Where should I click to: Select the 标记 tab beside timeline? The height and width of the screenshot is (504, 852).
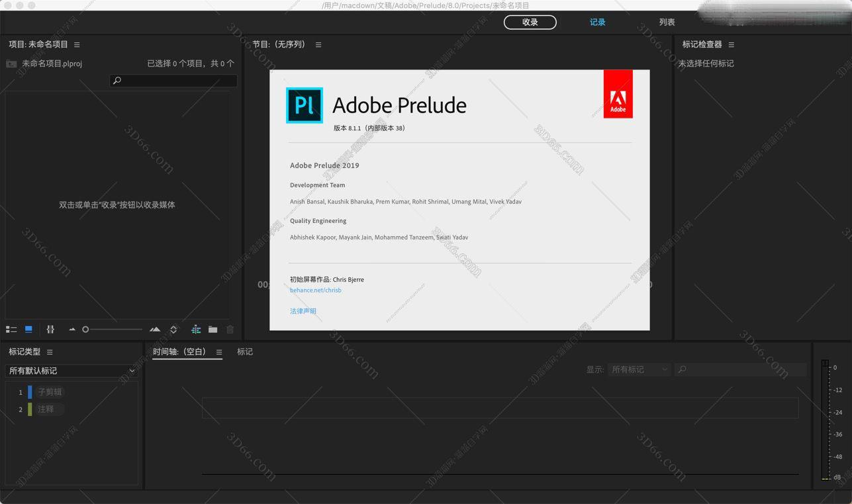pyautogui.click(x=245, y=352)
